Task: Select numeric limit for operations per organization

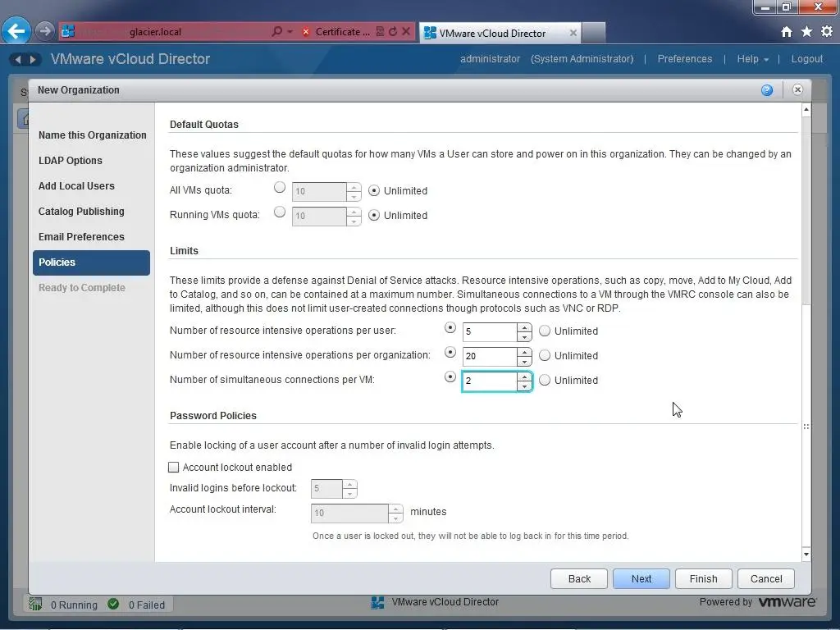Action: pos(450,352)
